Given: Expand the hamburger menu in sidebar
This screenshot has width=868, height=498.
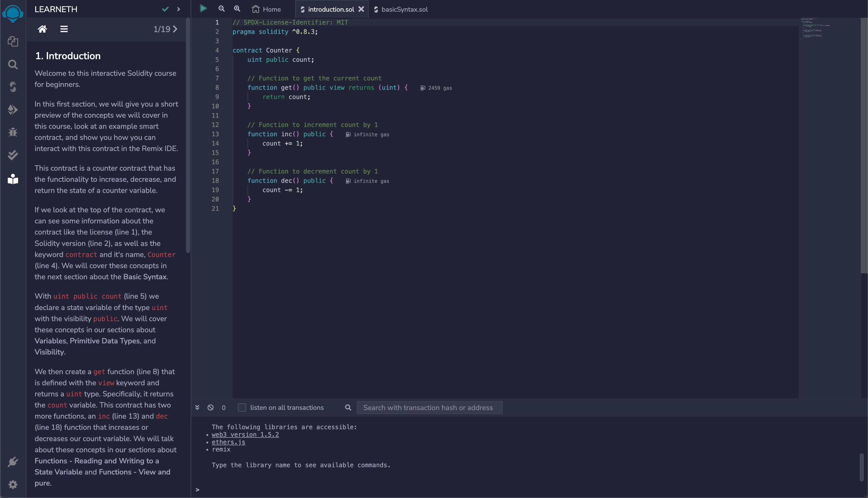Looking at the screenshot, I should coord(64,29).
